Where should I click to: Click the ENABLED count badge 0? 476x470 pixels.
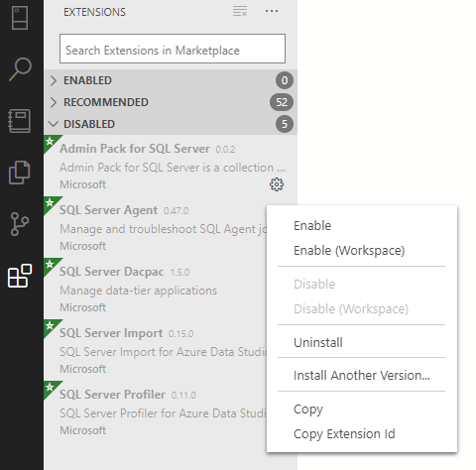coord(285,80)
